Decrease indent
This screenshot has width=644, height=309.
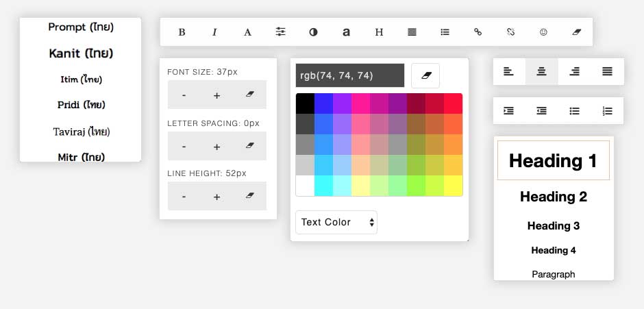point(542,111)
